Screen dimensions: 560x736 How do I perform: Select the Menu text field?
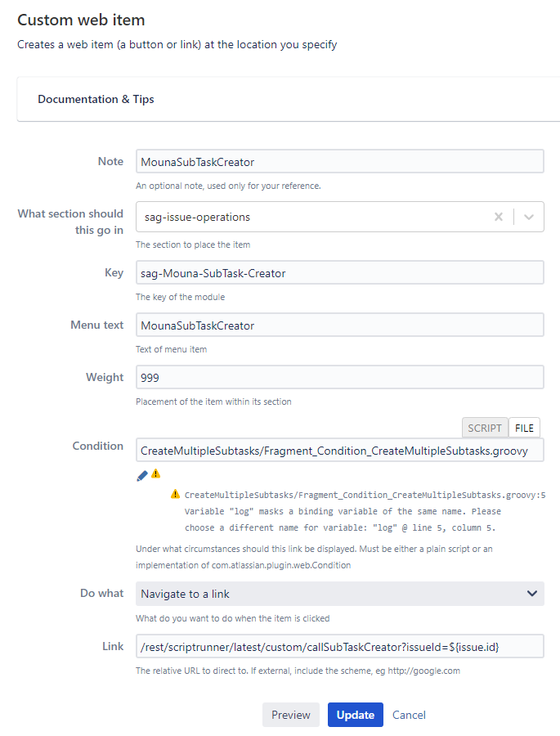click(x=340, y=325)
